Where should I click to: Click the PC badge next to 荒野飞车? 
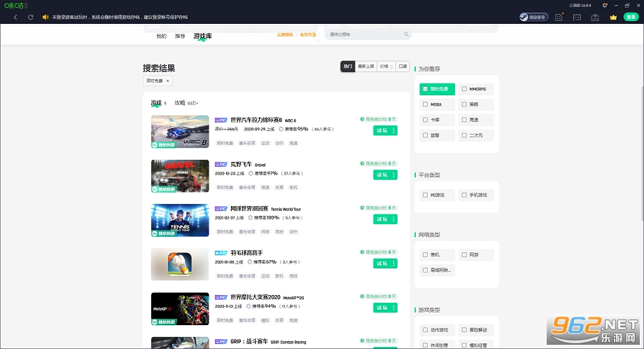click(x=221, y=165)
